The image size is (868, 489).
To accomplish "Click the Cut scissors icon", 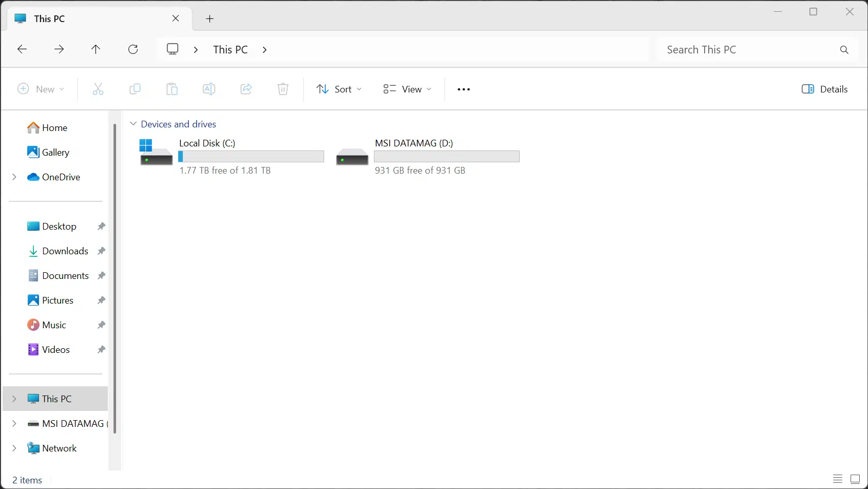I will (x=98, y=89).
